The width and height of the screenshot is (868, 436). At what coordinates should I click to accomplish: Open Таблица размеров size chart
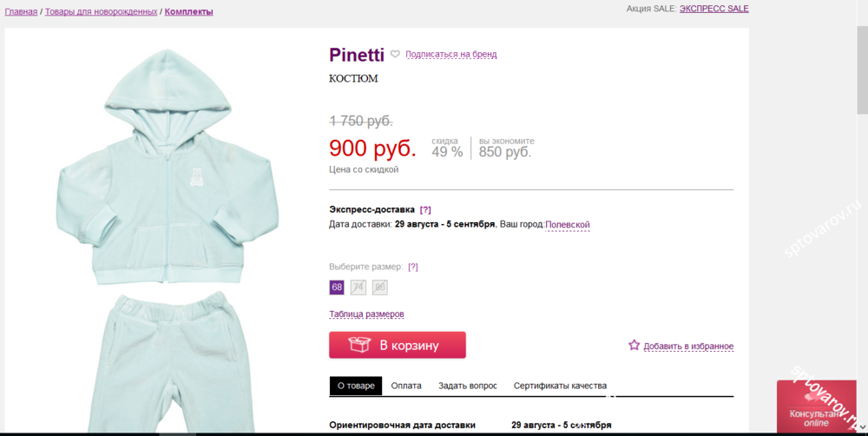366,314
